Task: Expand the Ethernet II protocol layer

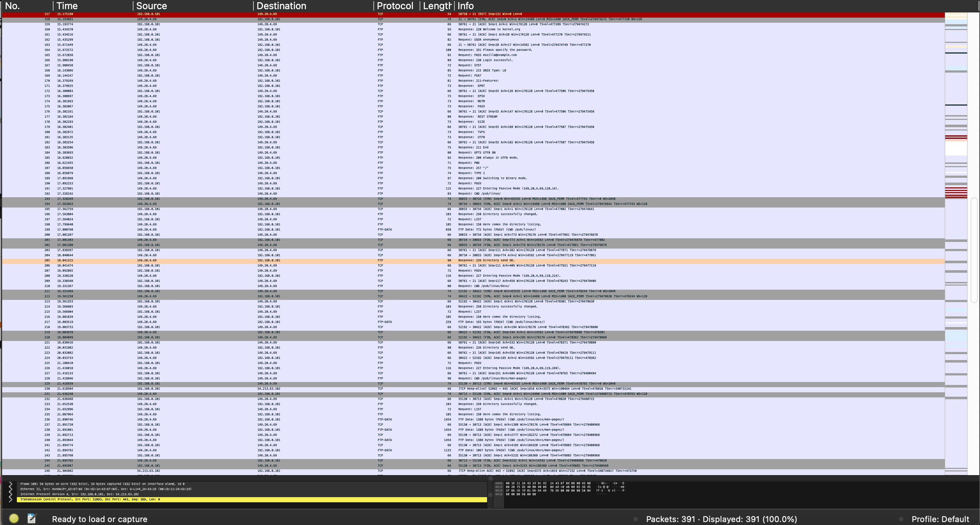Action: [10, 489]
